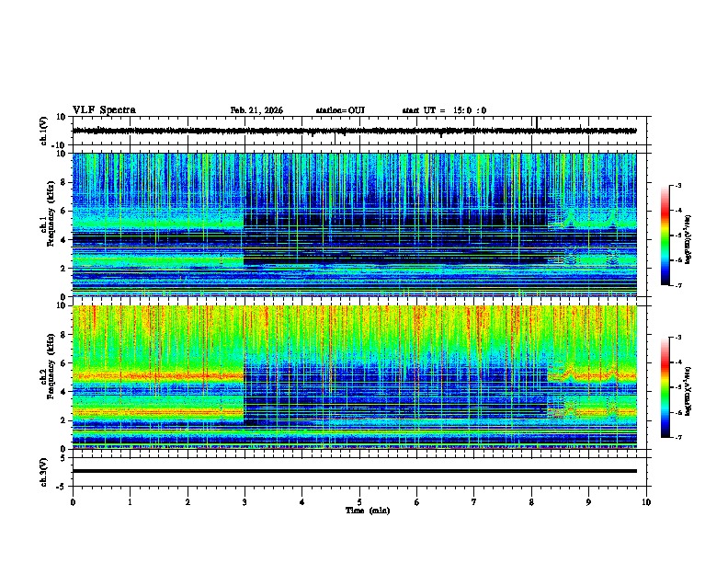This screenshot has width=728, height=563.
Task: Click the VLF Spectra plot title
Action: [104, 109]
